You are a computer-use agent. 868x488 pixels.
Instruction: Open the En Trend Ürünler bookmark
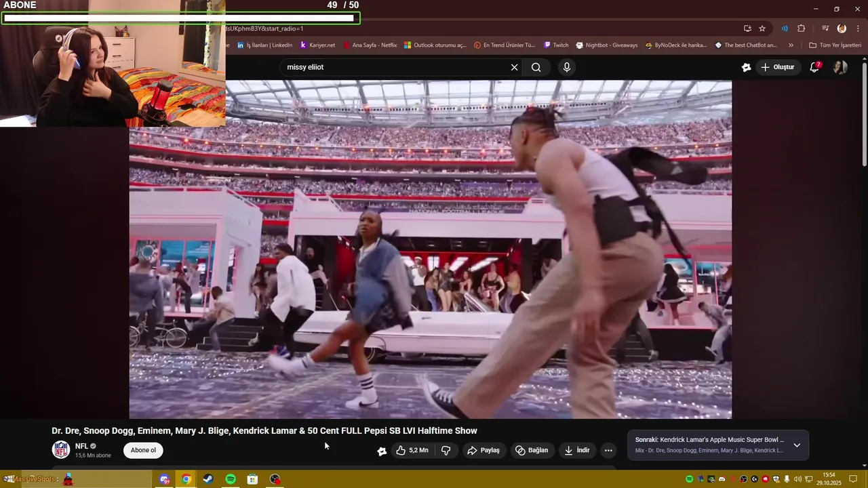point(505,45)
